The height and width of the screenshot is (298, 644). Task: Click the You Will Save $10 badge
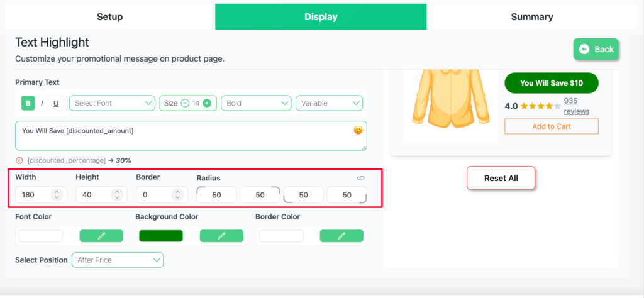point(551,83)
